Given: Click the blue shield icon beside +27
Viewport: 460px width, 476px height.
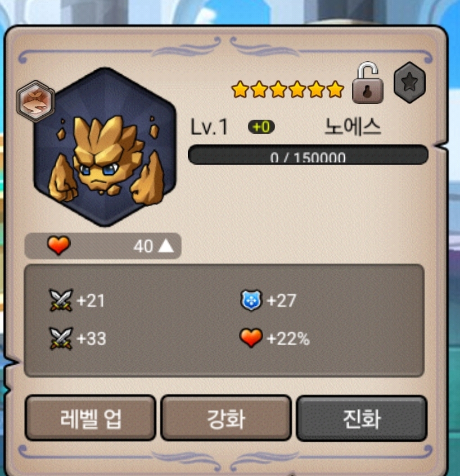Looking at the screenshot, I should (251, 300).
